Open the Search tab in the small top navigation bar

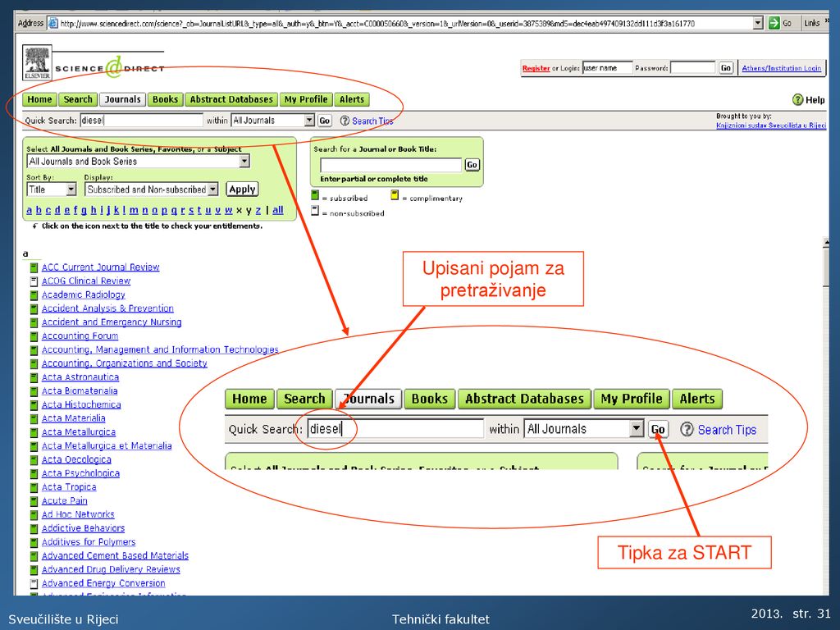(x=78, y=99)
